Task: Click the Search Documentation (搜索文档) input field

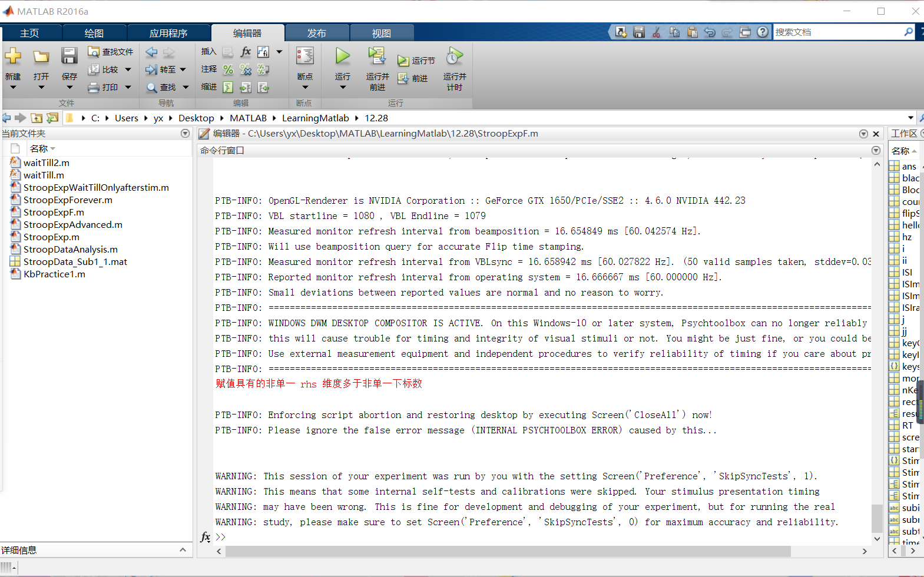Action: (x=837, y=32)
